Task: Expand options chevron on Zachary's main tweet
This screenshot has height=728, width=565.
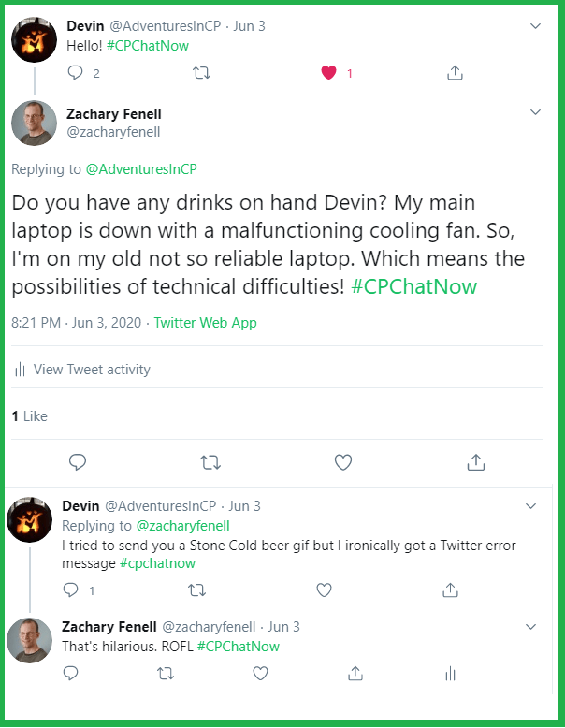Action: [x=535, y=112]
